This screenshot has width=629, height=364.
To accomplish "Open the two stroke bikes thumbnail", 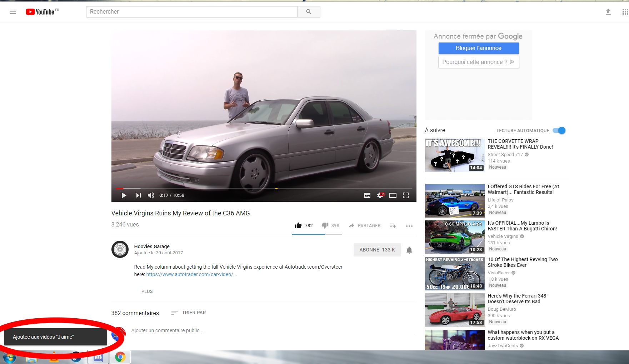I will click(455, 274).
